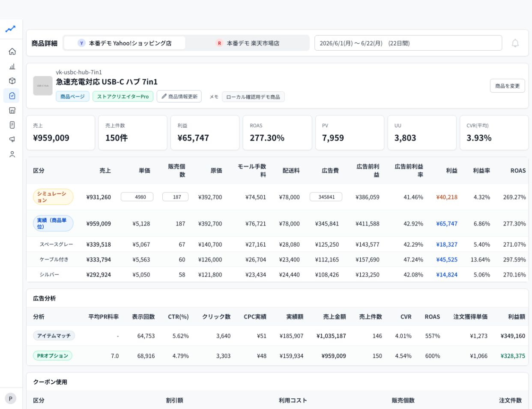The image size is (532, 409).
Task: Click the simulation profit value ¥40,218
Action: point(447,197)
